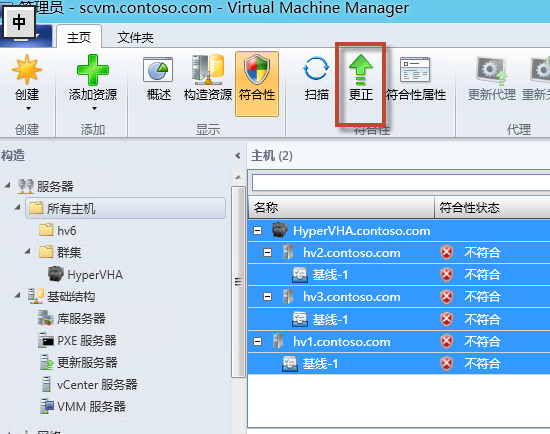550x434 pixels.
Task: Toggle the Compliance (符合性) shield view
Action: click(x=257, y=84)
